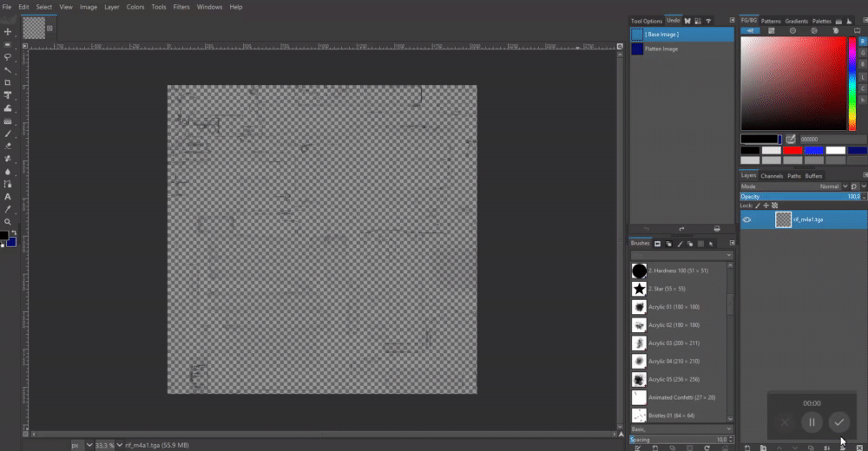Select the Text tool

click(8, 197)
